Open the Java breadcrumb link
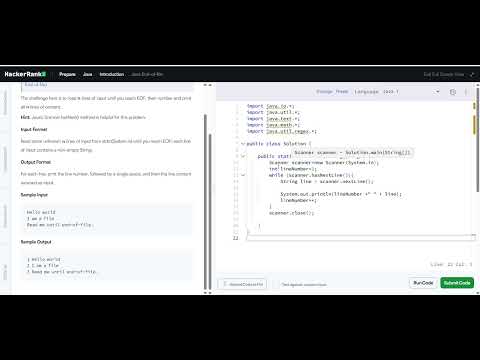This screenshot has height=360, width=480. [x=88, y=74]
